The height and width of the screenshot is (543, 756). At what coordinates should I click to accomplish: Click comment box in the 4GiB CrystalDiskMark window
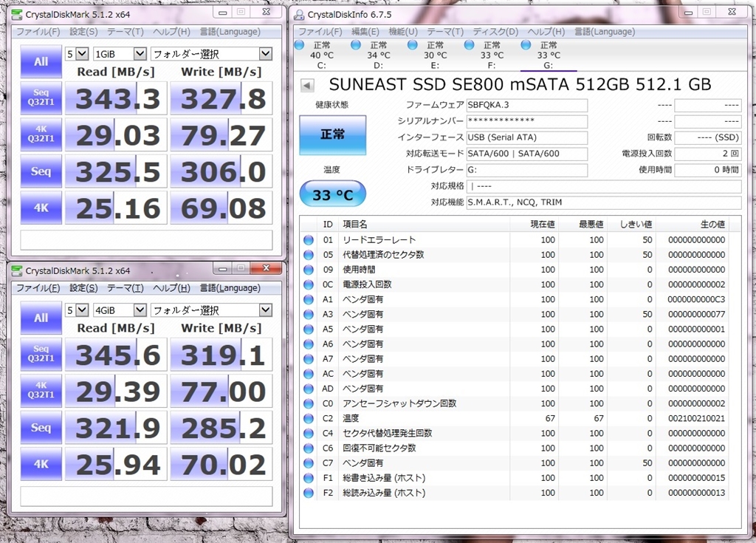click(146, 496)
